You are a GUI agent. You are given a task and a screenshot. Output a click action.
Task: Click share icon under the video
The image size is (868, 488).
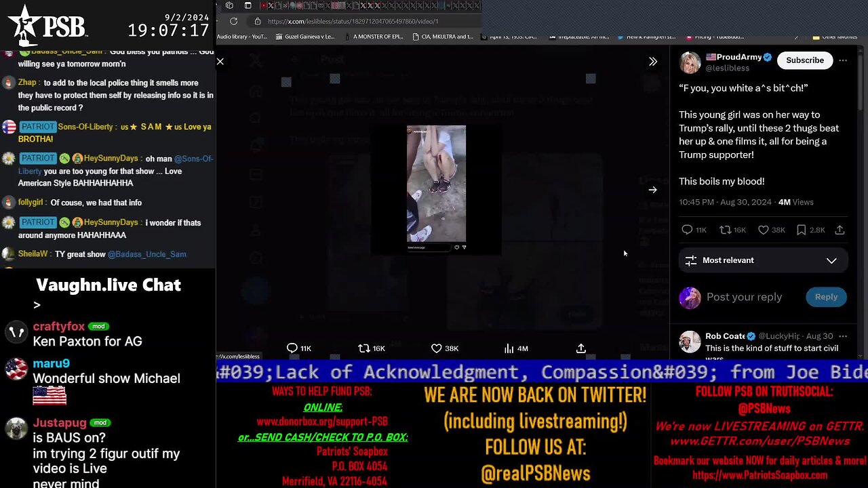(x=580, y=348)
